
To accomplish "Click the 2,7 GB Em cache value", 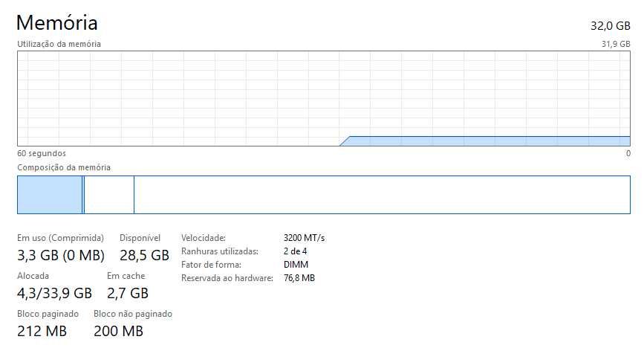I will click(127, 293).
